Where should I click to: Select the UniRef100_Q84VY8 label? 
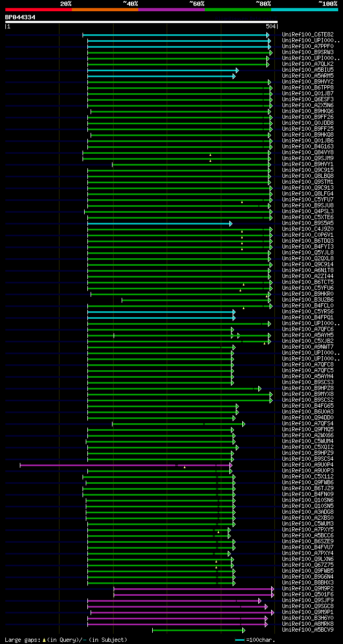coord(308,153)
